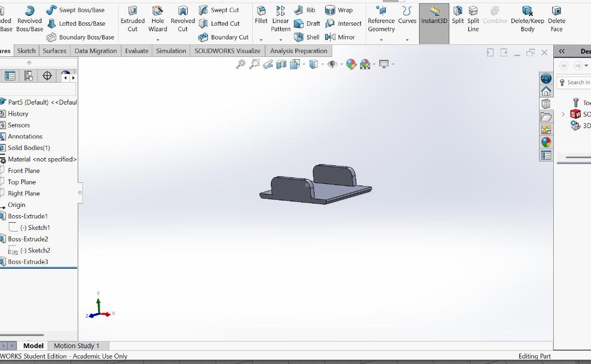Open the Edit Appearance color ball
591x364 pixels.
point(351,64)
